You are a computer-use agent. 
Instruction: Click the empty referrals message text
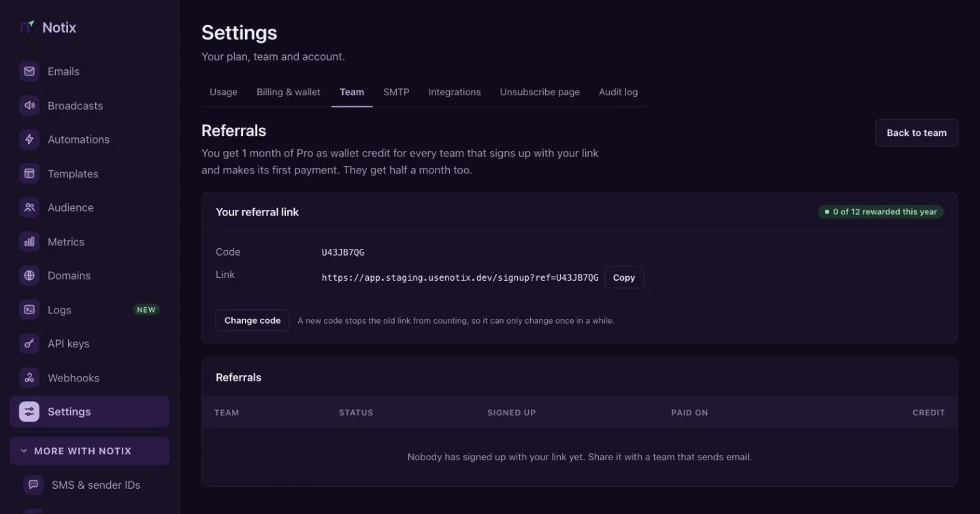tap(580, 457)
